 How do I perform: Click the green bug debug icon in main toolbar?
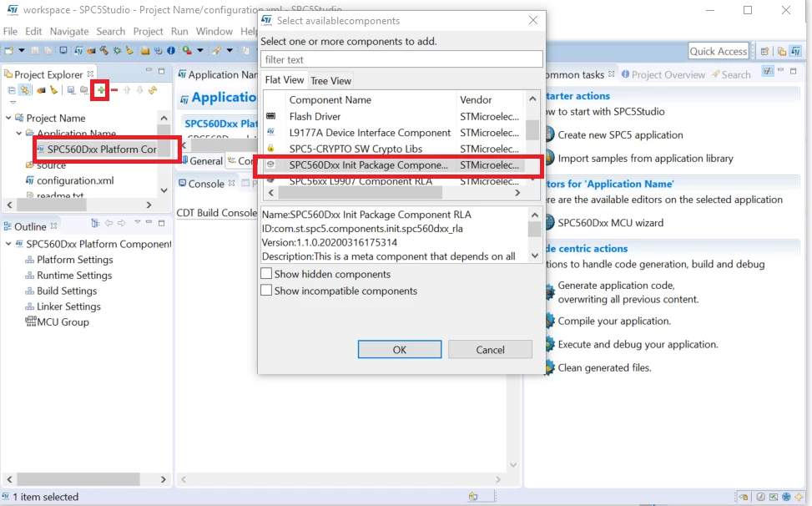[118, 51]
